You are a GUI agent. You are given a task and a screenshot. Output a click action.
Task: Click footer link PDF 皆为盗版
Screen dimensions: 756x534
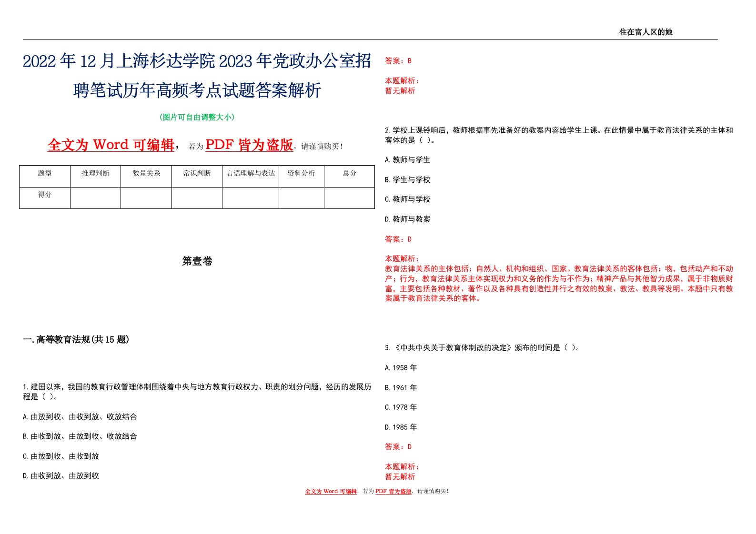pos(393,491)
